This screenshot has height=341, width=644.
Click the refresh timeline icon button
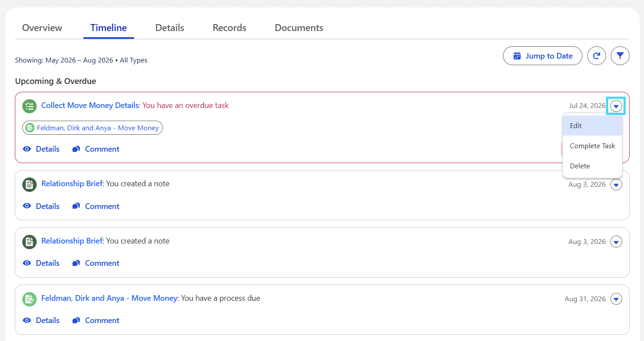tap(596, 56)
